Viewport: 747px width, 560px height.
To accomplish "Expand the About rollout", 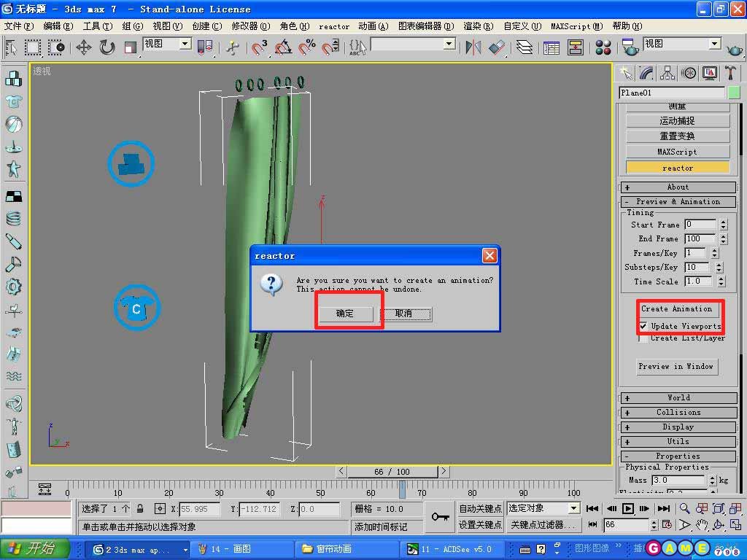I will point(678,187).
